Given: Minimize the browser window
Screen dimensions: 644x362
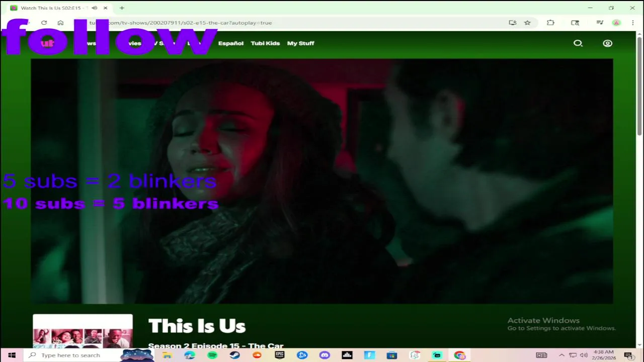Looking at the screenshot, I should tap(590, 8).
